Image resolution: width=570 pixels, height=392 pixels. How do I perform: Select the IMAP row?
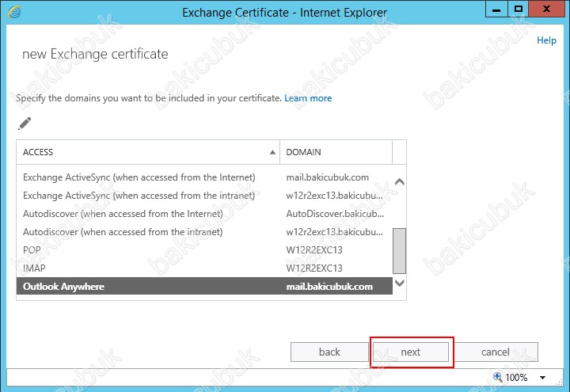(204, 268)
